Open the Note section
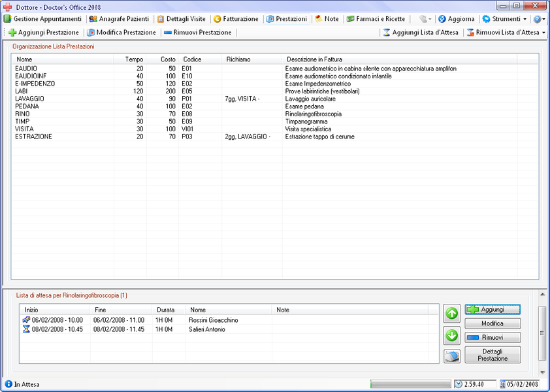Image resolution: width=550 pixels, height=392 pixels. pos(327,19)
